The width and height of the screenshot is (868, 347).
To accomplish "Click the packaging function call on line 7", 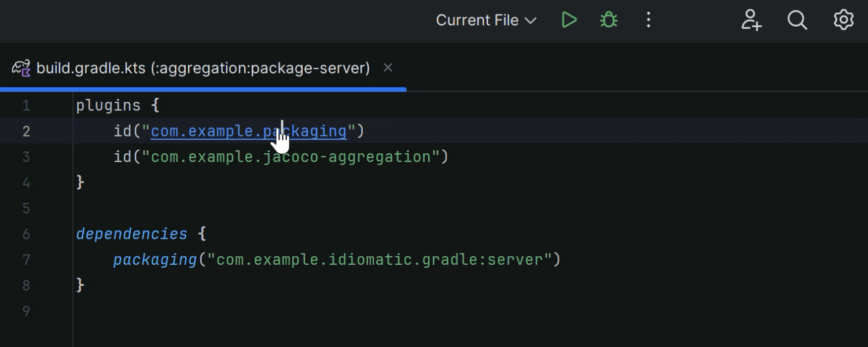I will point(155,260).
